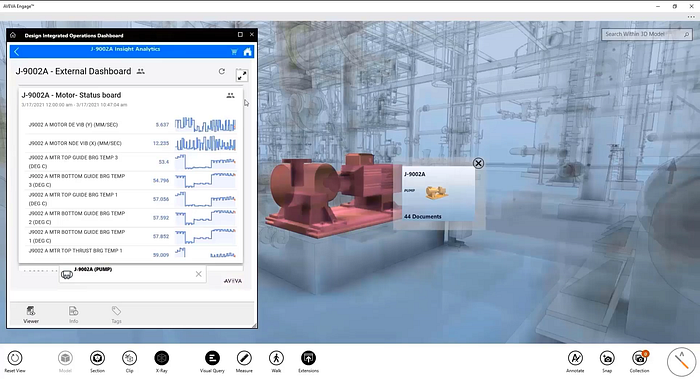Open the Section tool
Viewport: 700px width, 379px height.
97,358
